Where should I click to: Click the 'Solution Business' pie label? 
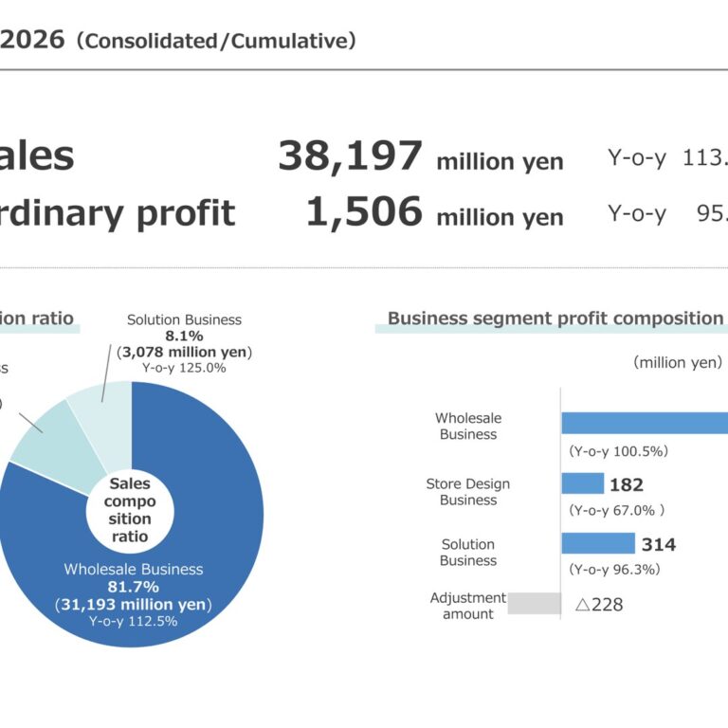[x=184, y=319]
